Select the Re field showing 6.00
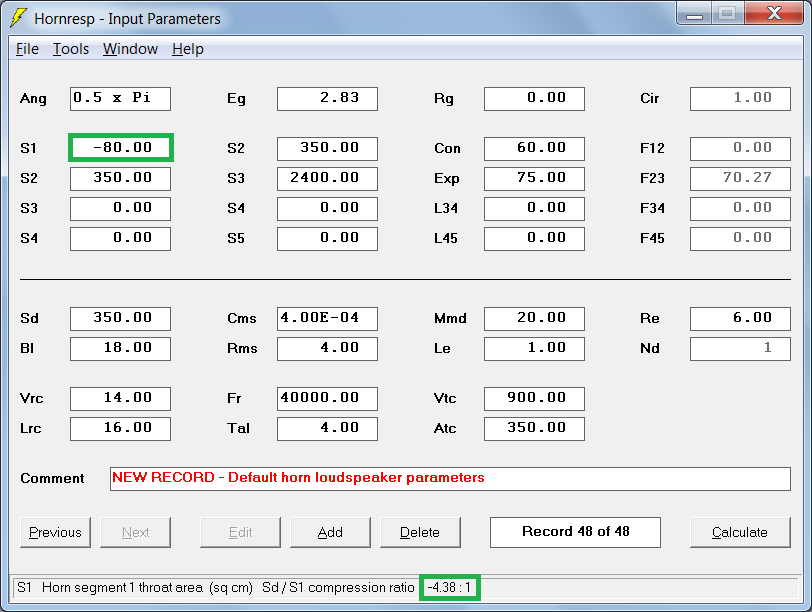812x612 pixels. [741, 318]
